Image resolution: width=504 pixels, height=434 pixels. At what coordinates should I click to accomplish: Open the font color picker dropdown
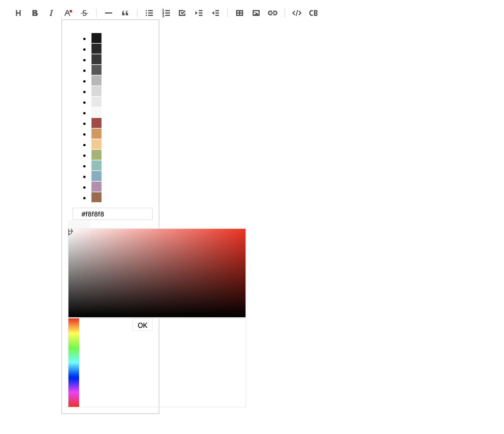(x=68, y=13)
